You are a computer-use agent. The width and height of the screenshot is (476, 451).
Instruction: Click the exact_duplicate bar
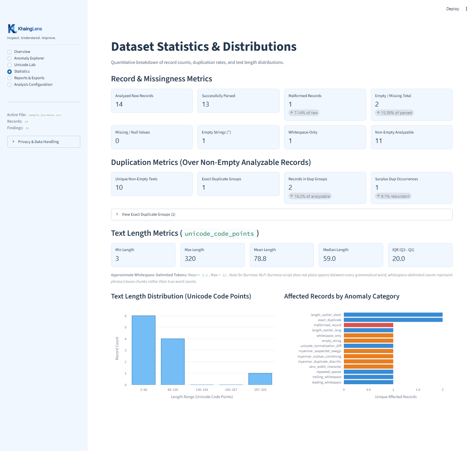(x=393, y=320)
